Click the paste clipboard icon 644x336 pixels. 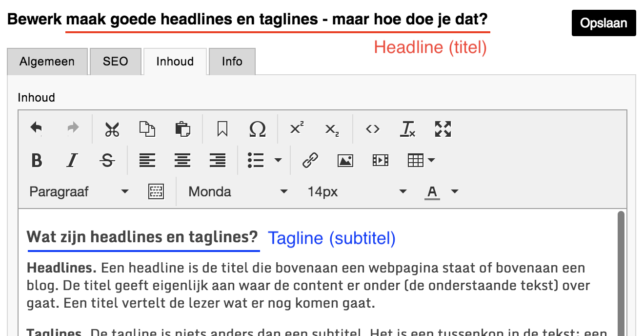coord(182,129)
